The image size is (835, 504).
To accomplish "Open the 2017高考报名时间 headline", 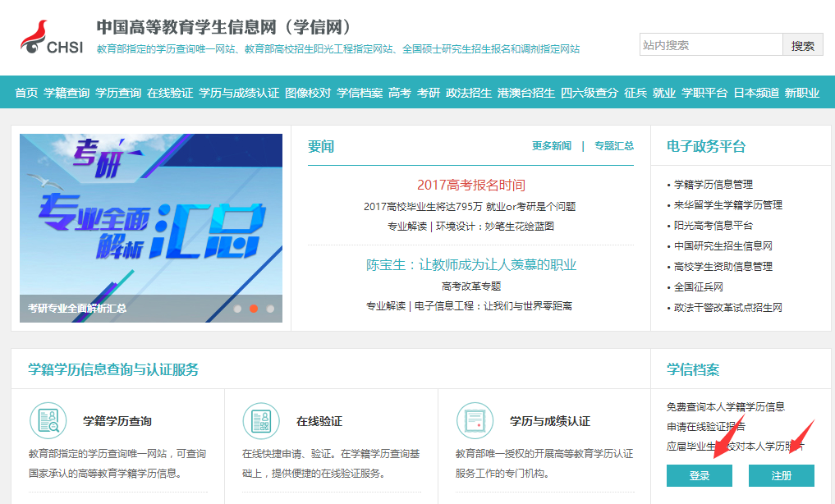I will pyautogui.click(x=470, y=185).
